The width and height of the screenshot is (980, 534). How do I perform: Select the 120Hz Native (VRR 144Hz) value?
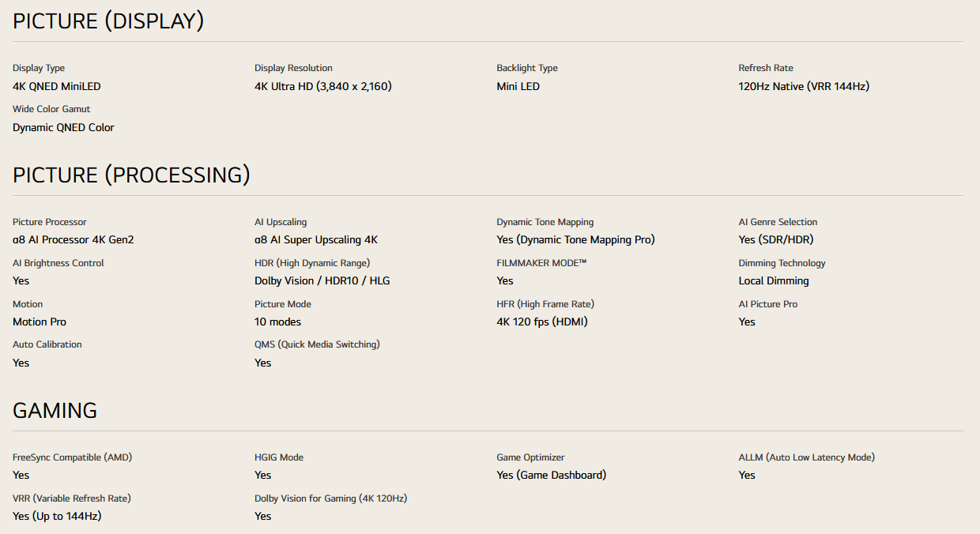tap(803, 87)
